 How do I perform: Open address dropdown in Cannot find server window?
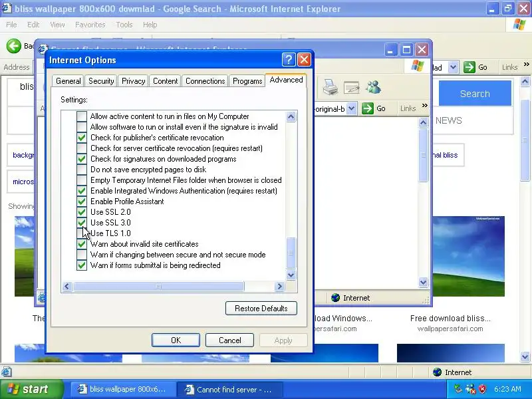[352, 108]
